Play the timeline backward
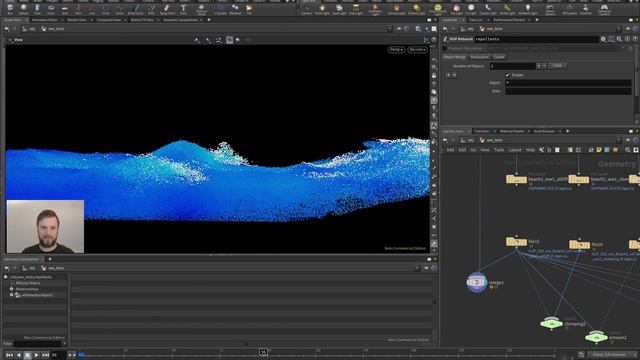640x360 pixels. 19,355
